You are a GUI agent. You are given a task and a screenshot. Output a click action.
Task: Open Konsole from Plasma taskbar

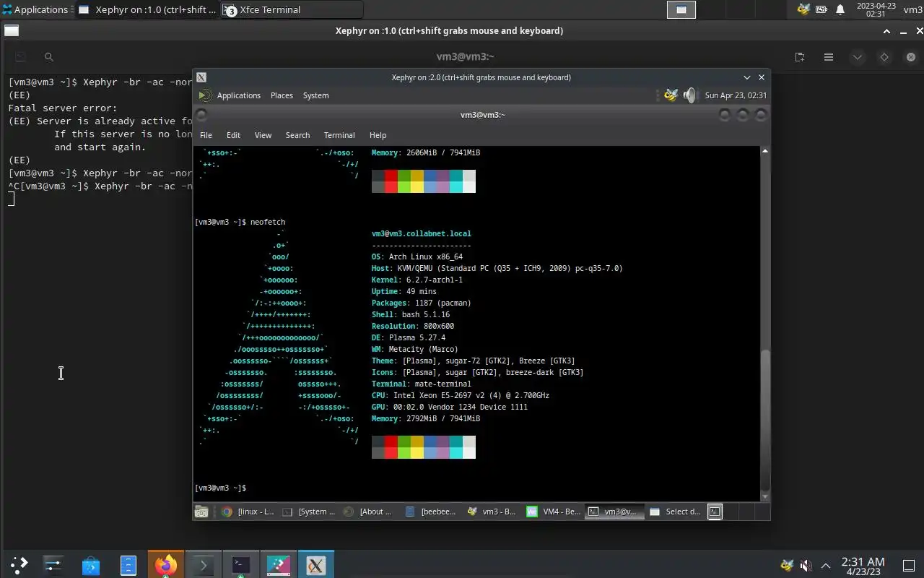(x=240, y=565)
